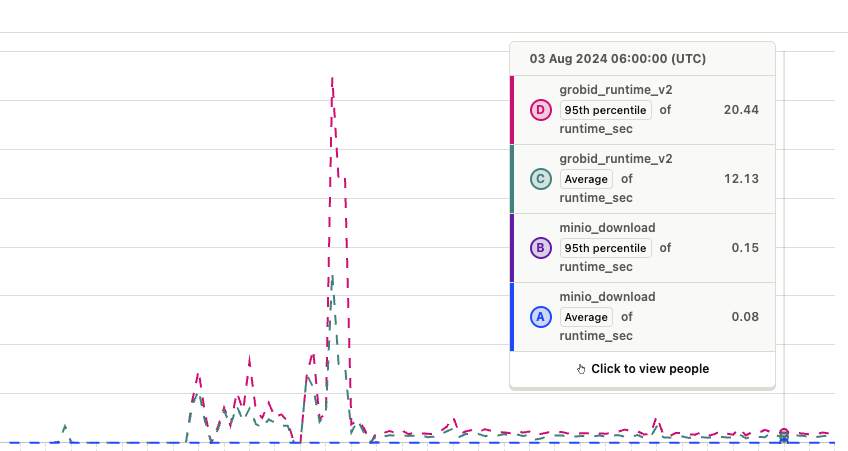Click the pink D series badge

540,110
